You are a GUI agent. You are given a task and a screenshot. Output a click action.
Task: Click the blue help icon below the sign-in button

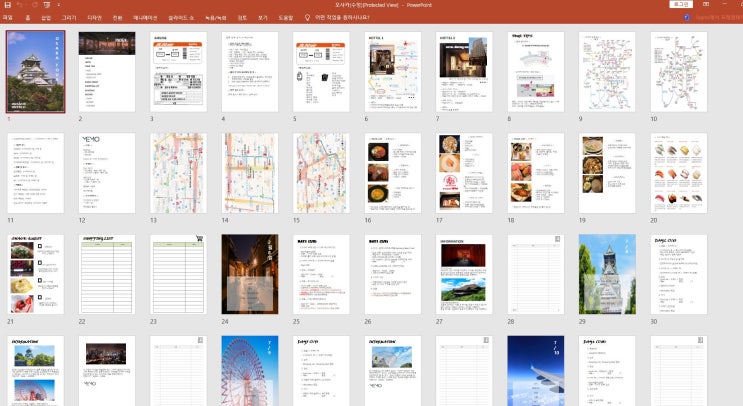(687, 17)
